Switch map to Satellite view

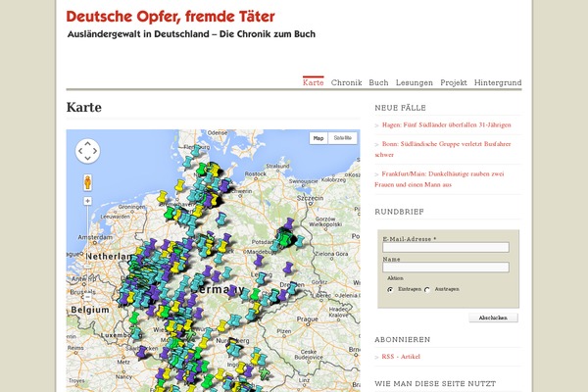[x=343, y=138]
